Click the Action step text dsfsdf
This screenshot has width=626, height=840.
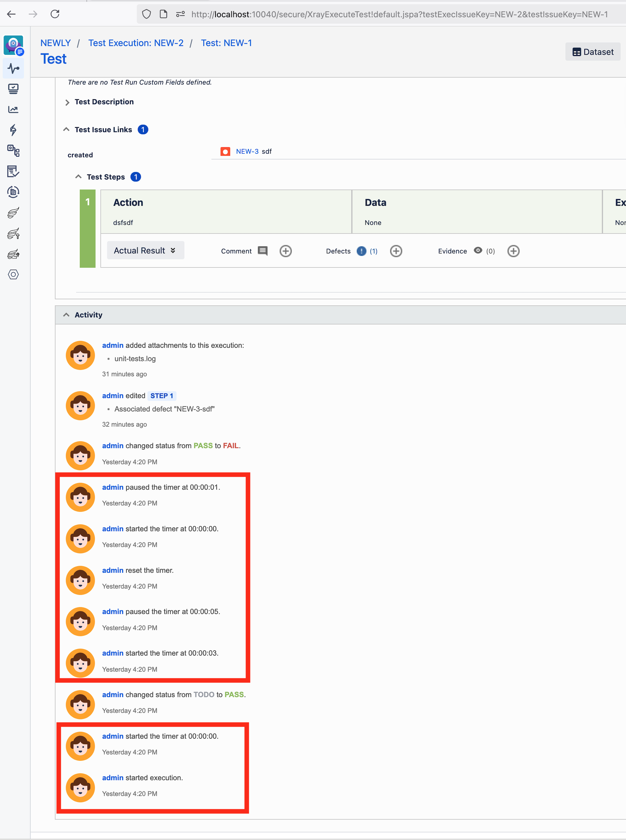(x=123, y=223)
